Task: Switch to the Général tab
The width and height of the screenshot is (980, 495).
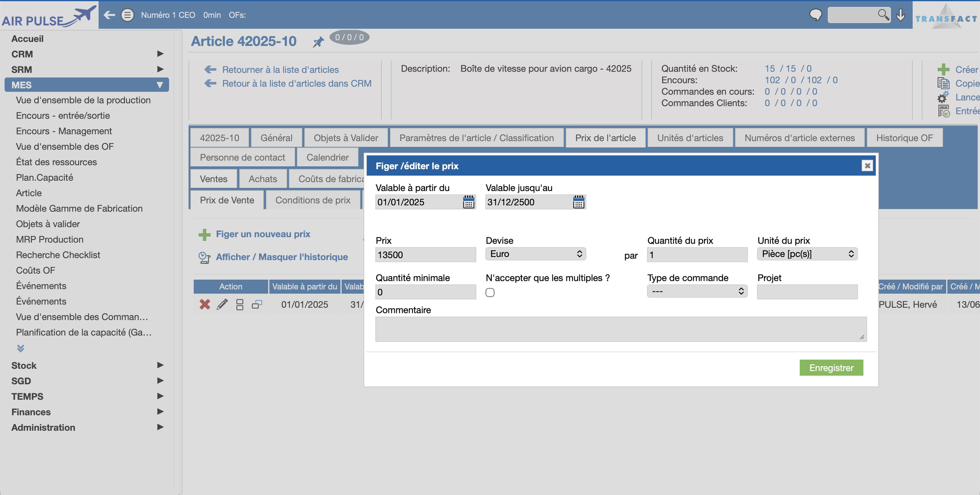Action: click(x=276, y=138)
